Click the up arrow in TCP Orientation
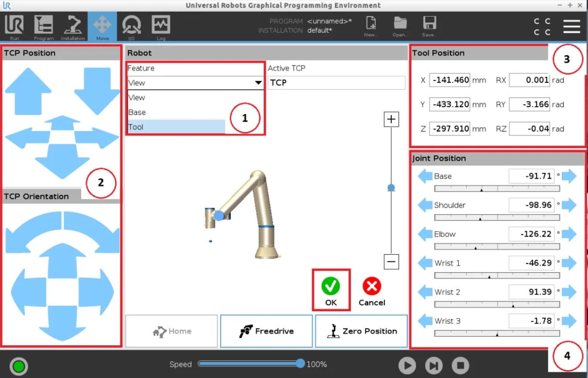 coord(62,260)
